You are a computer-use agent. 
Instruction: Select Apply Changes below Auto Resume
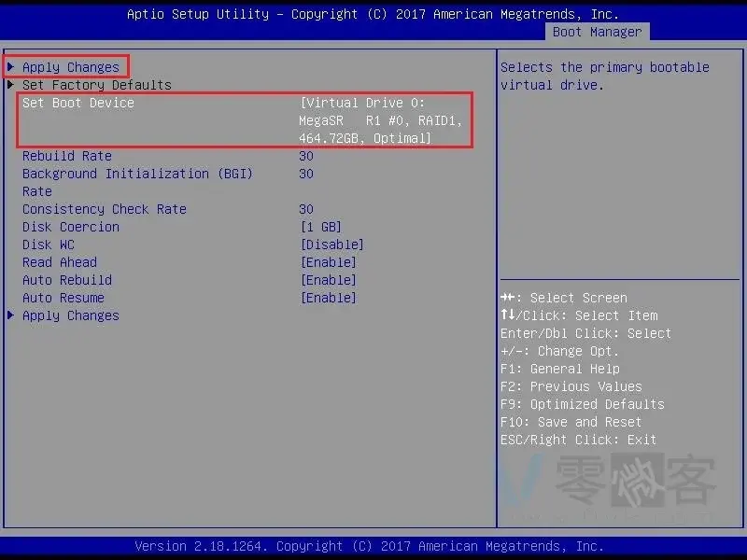pyautogui.click(x=71, y=315)
